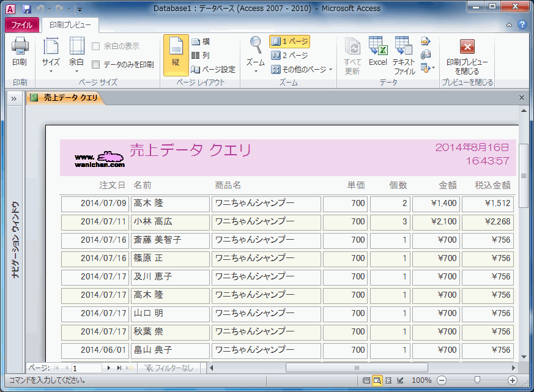Viewport: 534px width, 392px height.
Task: Click the Print (印刷) icon
Action: coord(20,52)
